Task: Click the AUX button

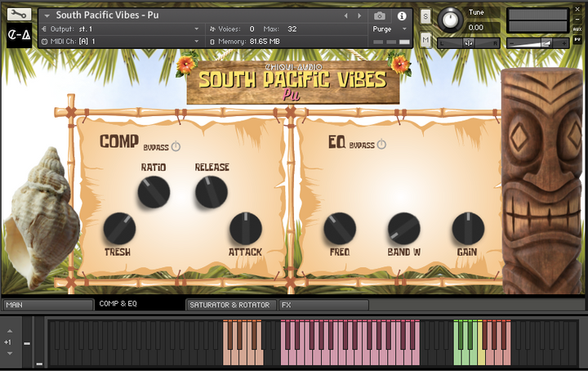Action: click(x=577, y=29)
